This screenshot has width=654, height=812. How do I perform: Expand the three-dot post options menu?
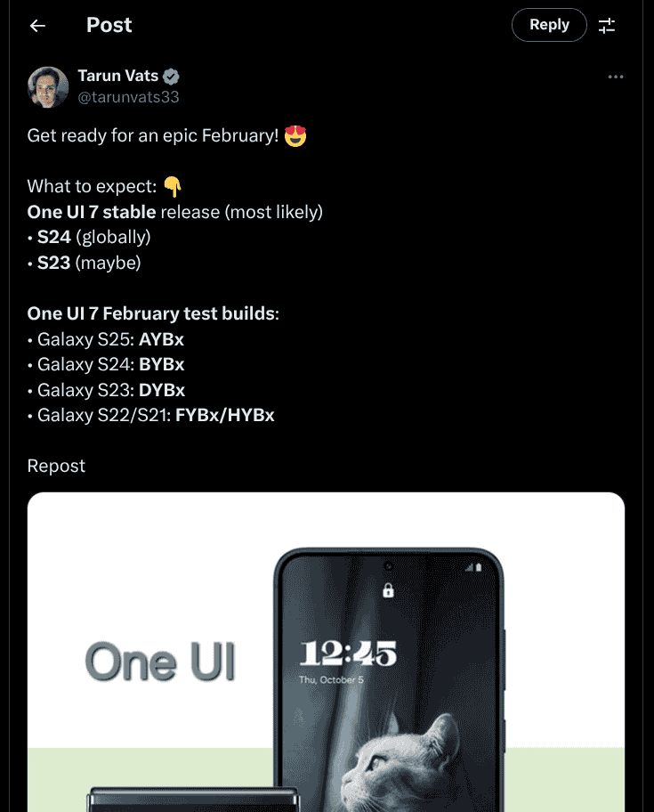coord(616,77)
